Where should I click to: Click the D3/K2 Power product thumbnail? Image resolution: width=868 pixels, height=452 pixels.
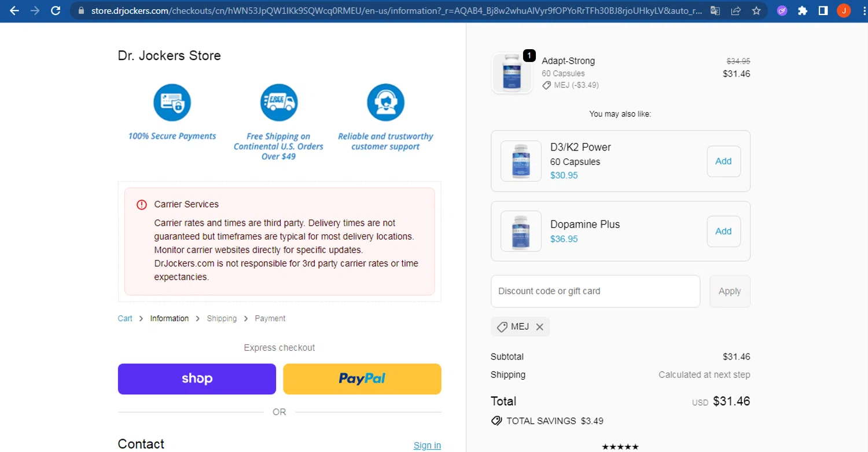click(x=521, y=161)
